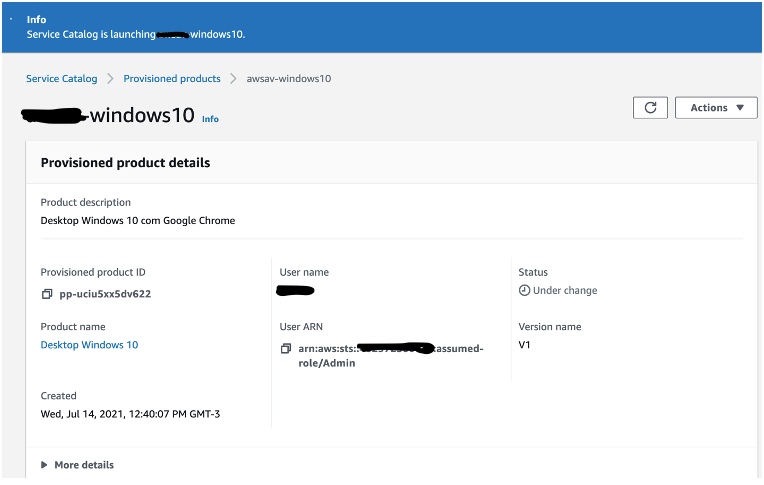Click the Service Catalog is launching message
This screenshot has height=485, width=764.
(135, 35)
